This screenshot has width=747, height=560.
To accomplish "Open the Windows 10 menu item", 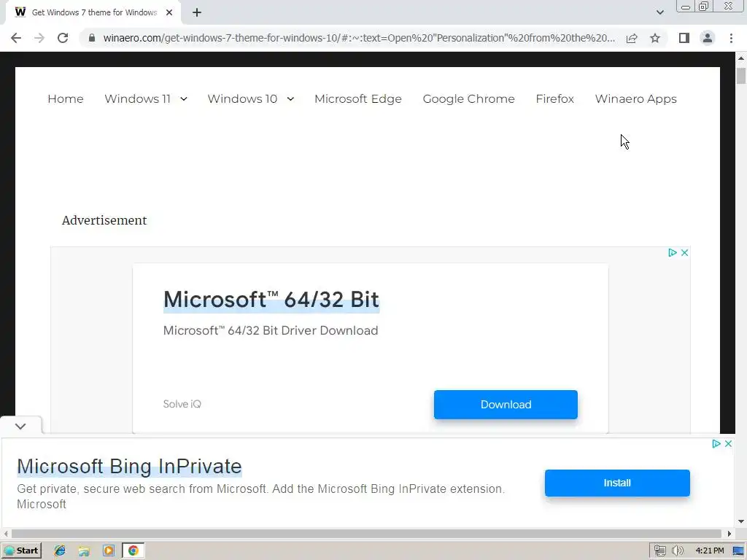I will pyautogui.click(x=242, y=99).
